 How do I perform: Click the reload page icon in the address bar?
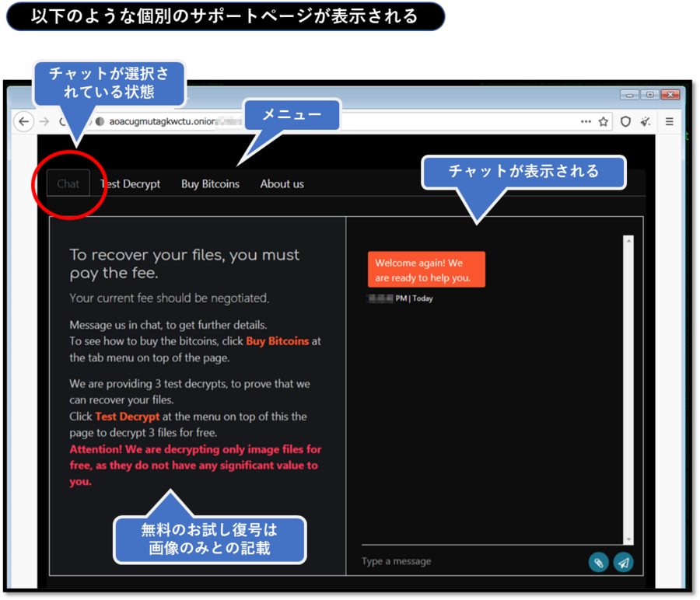[x=62, y=121]
